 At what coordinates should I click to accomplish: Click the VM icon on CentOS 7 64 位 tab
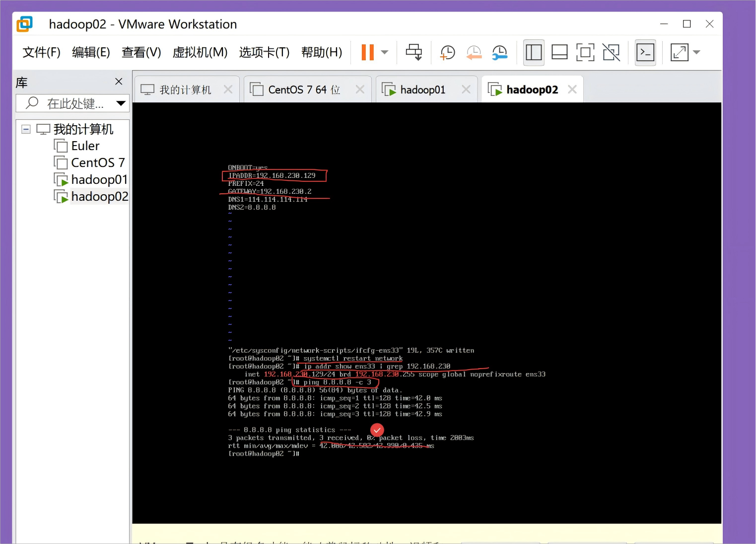click(x=257, y=89)
